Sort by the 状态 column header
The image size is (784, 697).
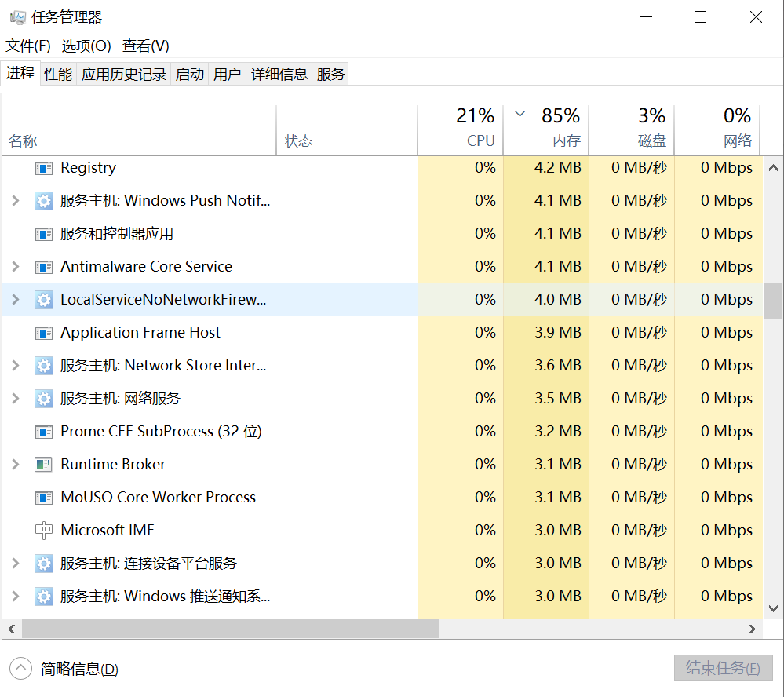347,130
